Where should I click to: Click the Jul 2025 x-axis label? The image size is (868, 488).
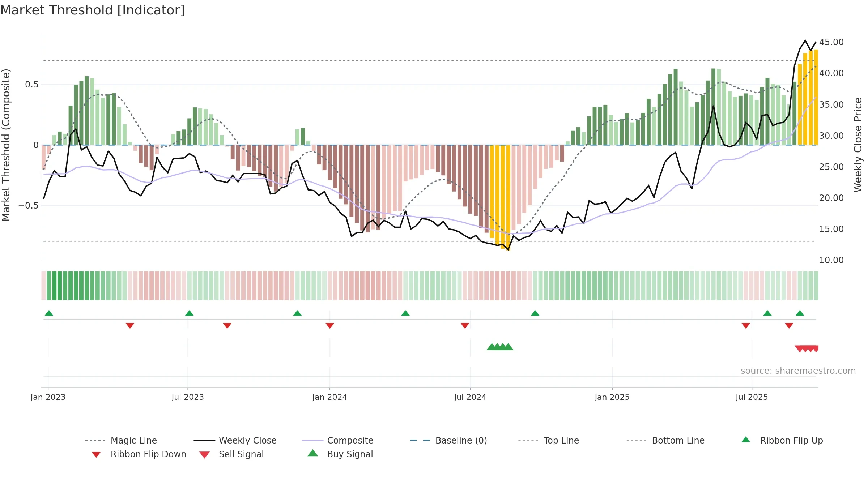752,397
